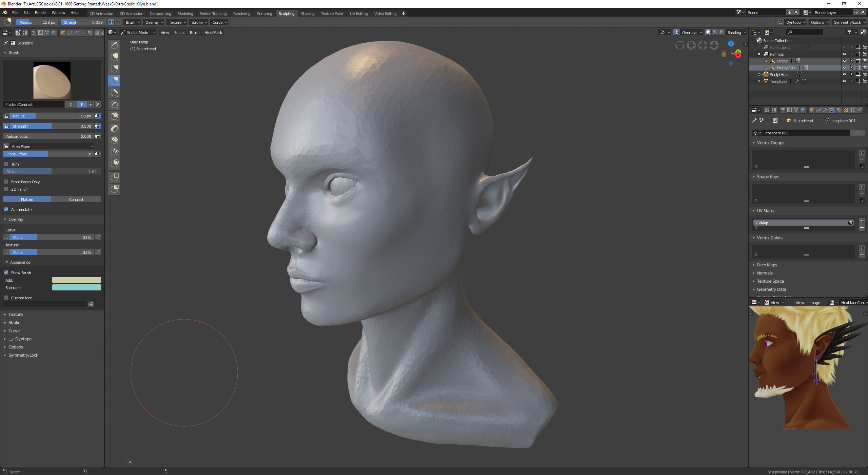The height and width of the screenshot is (475, 868).
Task: Toggle radius pen pressure sensitivity icon
Action: pos(98,116)
